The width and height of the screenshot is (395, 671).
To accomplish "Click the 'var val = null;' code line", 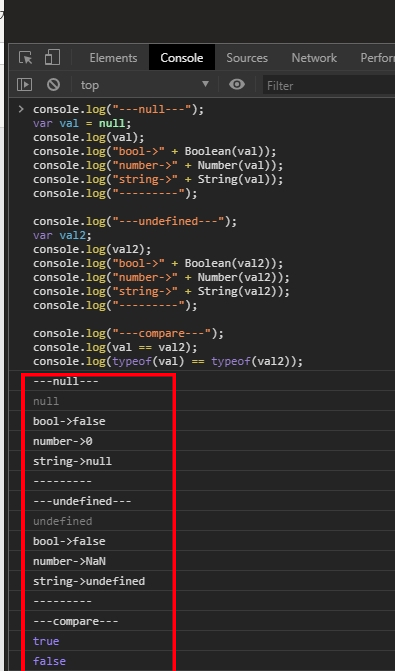I will [82, 123].
